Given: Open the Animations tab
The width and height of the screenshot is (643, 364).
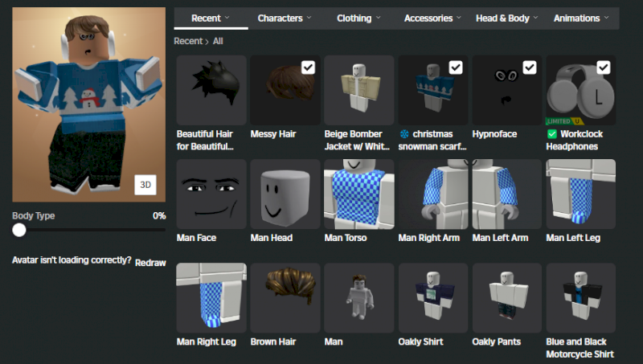Looking at the screenshot, I should click(x=581, y=18).
